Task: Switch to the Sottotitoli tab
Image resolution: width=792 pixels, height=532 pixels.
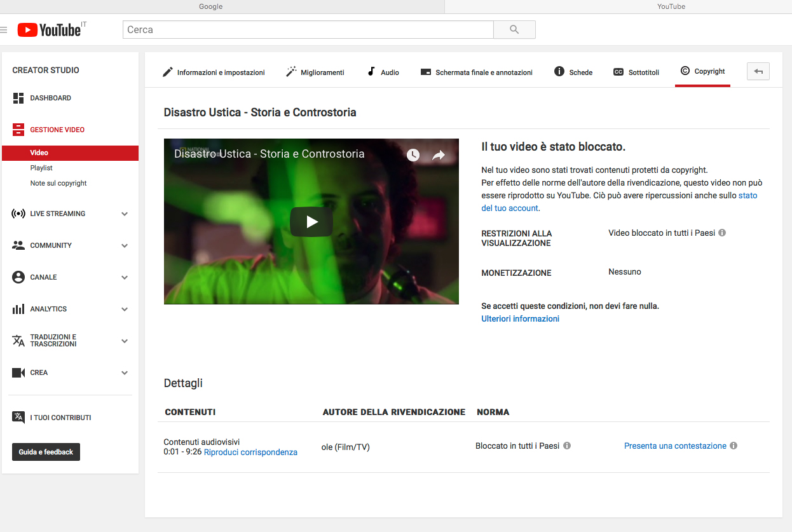Action: pyautogui.click(x=636, y=72)
